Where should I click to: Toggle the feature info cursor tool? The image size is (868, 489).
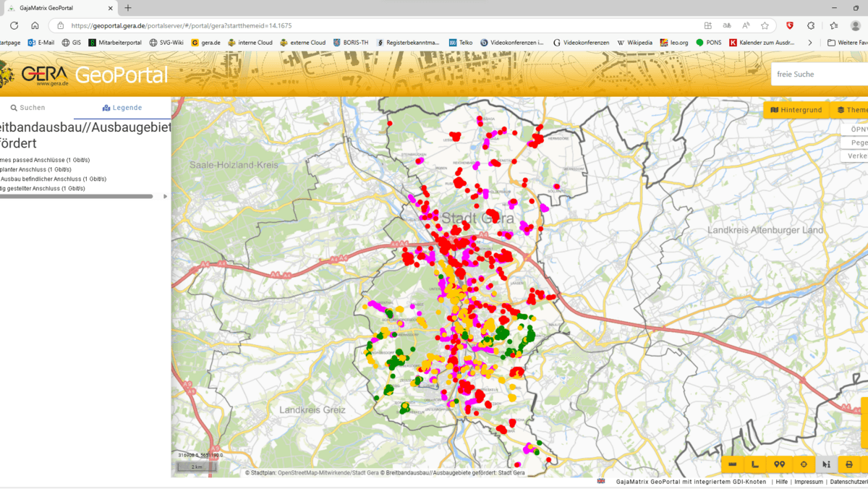click(x=826, y=464)
